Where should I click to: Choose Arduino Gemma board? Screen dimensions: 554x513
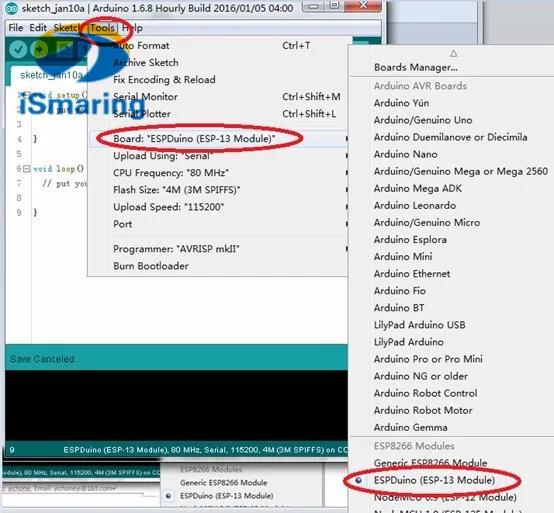tap(411, 427)
